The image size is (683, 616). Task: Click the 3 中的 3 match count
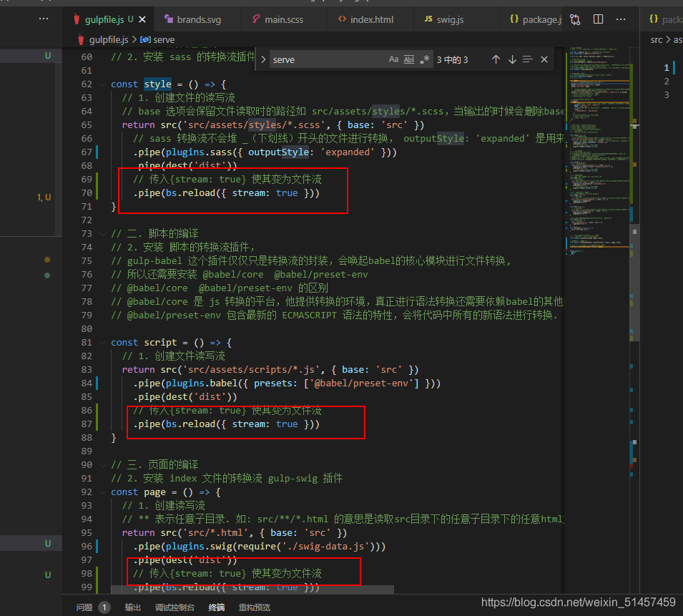[x=452, y=59]
